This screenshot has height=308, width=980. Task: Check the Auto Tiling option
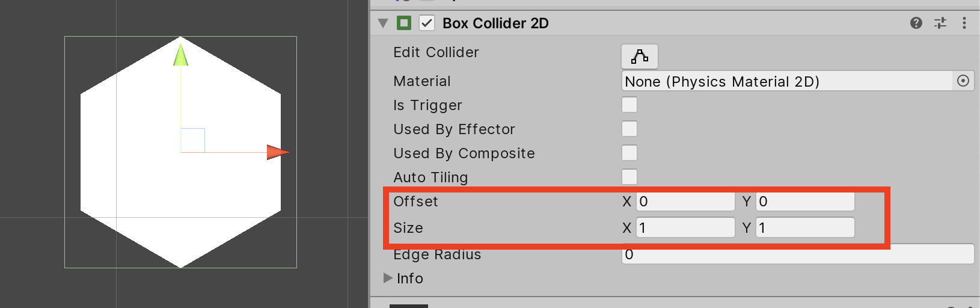click(629, 177)
